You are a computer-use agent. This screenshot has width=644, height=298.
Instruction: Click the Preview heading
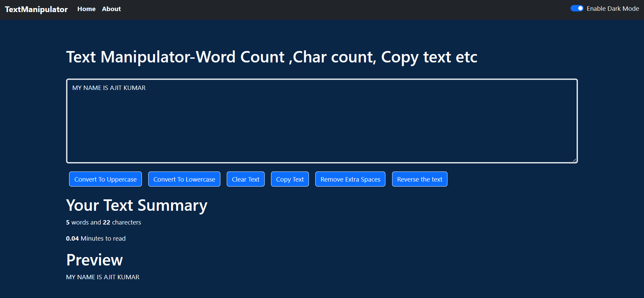click(95, 260)
